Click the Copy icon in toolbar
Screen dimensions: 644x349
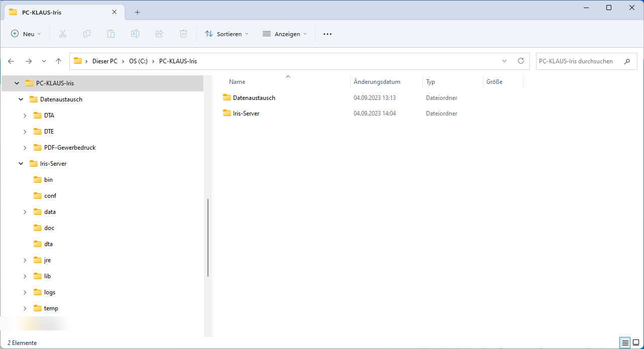[x=87, y=34]
